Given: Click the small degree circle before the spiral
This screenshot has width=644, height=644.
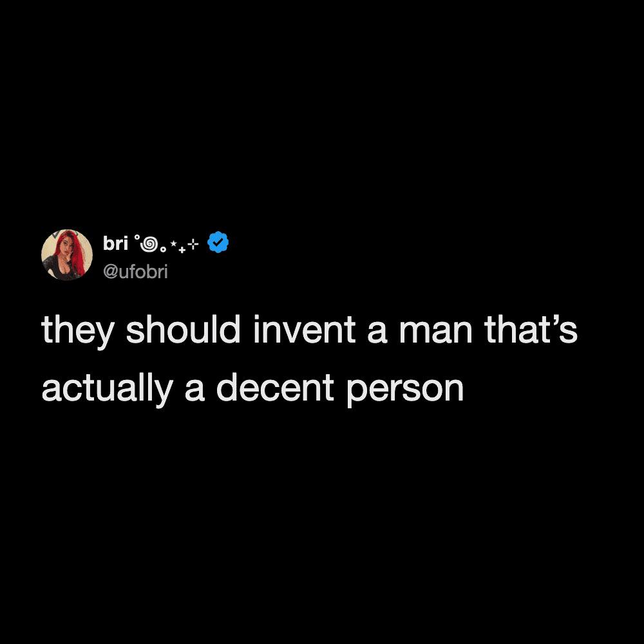Looking at the screenshot, I should 137,237.
